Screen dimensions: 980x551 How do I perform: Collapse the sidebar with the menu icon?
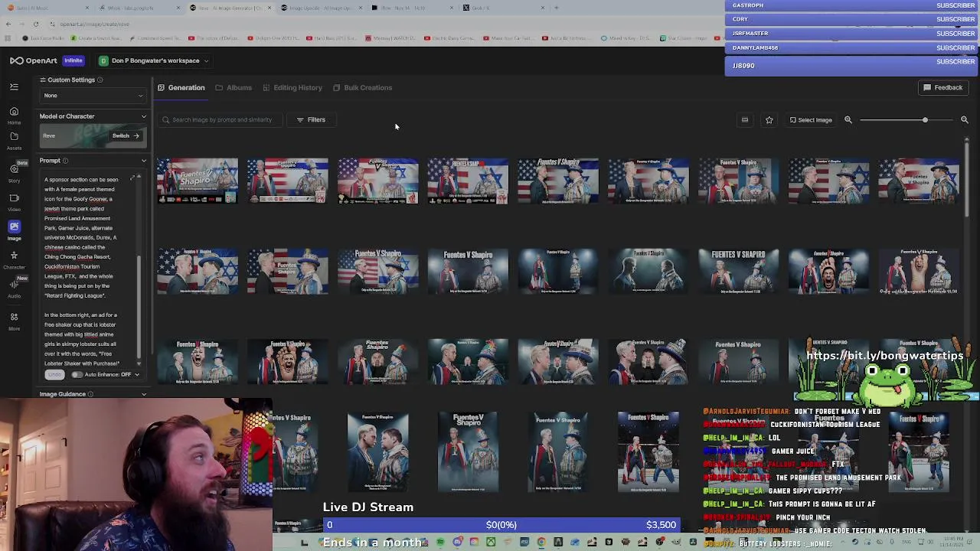tap(14, 87)
